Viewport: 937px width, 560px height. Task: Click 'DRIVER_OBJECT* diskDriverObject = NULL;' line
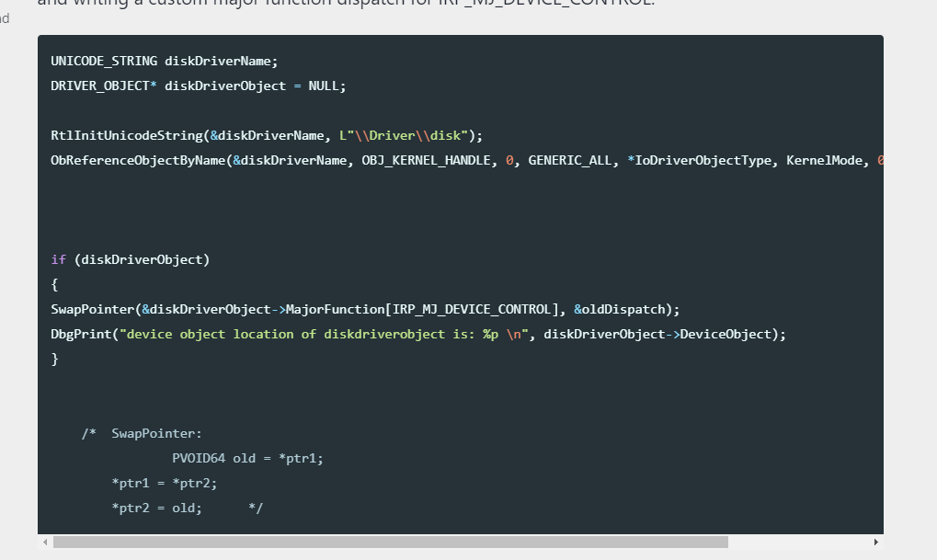(x=199, y=86)
